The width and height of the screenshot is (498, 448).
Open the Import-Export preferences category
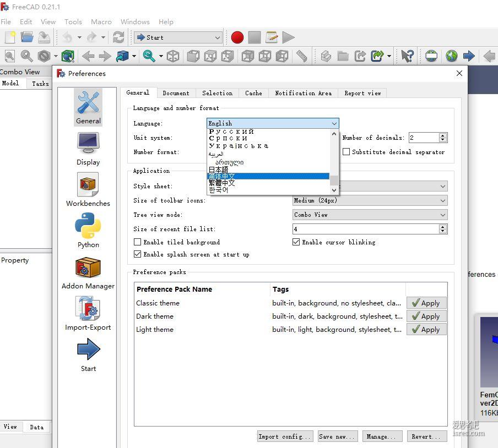[88, 314]
